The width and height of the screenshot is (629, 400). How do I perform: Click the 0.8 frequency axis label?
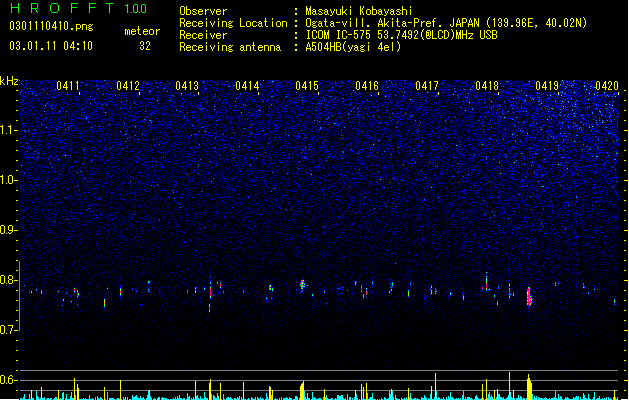click(x=8, y=280)
